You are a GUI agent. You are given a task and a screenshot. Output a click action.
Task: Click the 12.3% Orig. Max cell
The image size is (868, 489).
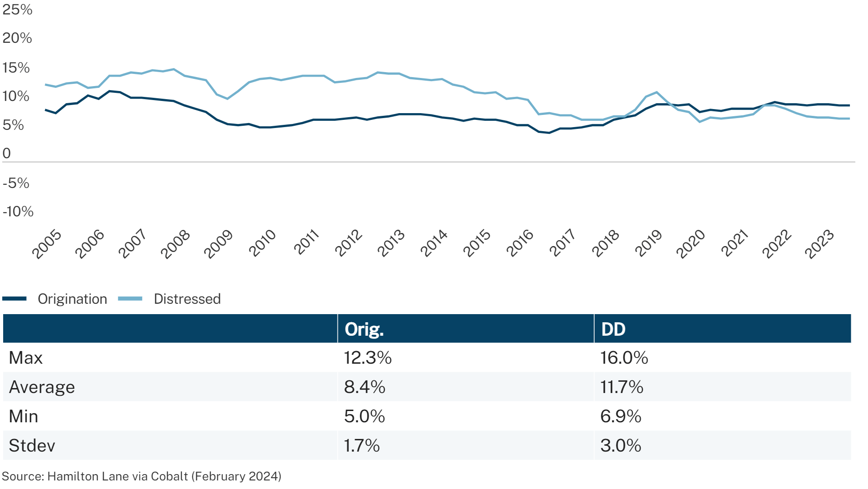point(368,358)
